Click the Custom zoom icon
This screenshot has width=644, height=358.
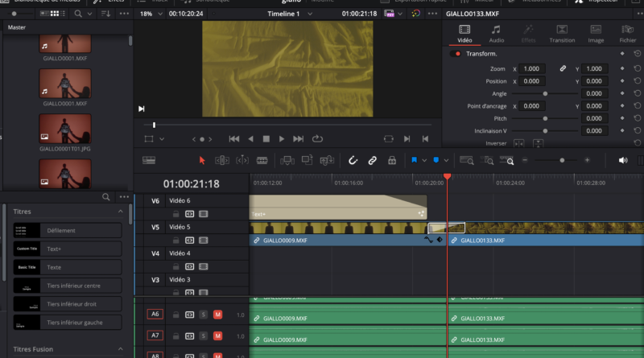pos(507,160)
